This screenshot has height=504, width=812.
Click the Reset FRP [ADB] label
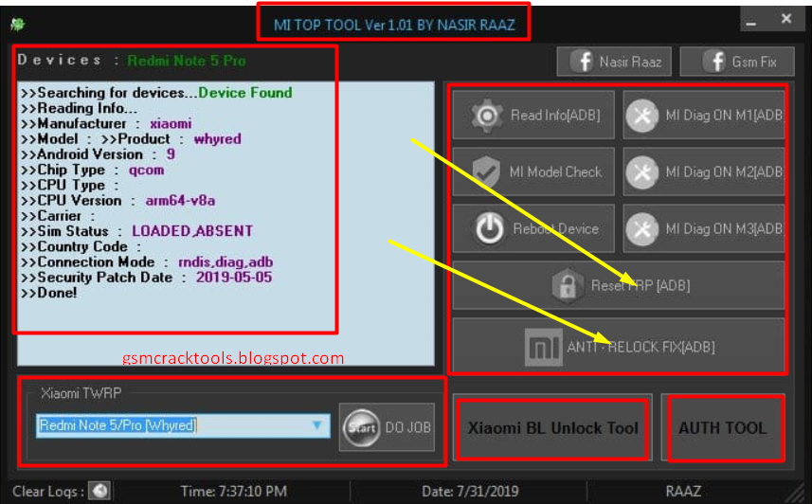pyautogui.click(x=641, y=285)
